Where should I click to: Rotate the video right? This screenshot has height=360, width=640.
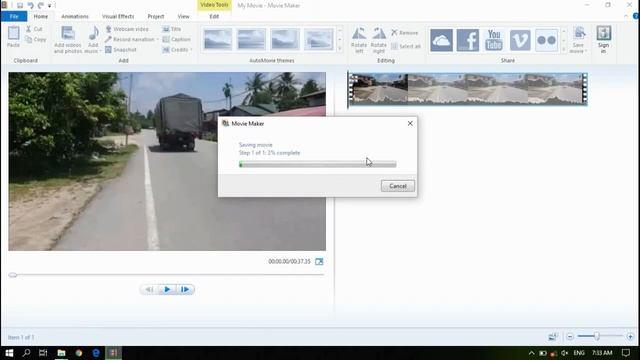[379, 40]
